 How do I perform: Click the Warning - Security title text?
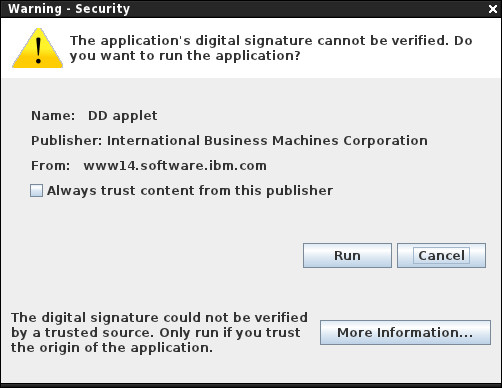coord(69,9)
